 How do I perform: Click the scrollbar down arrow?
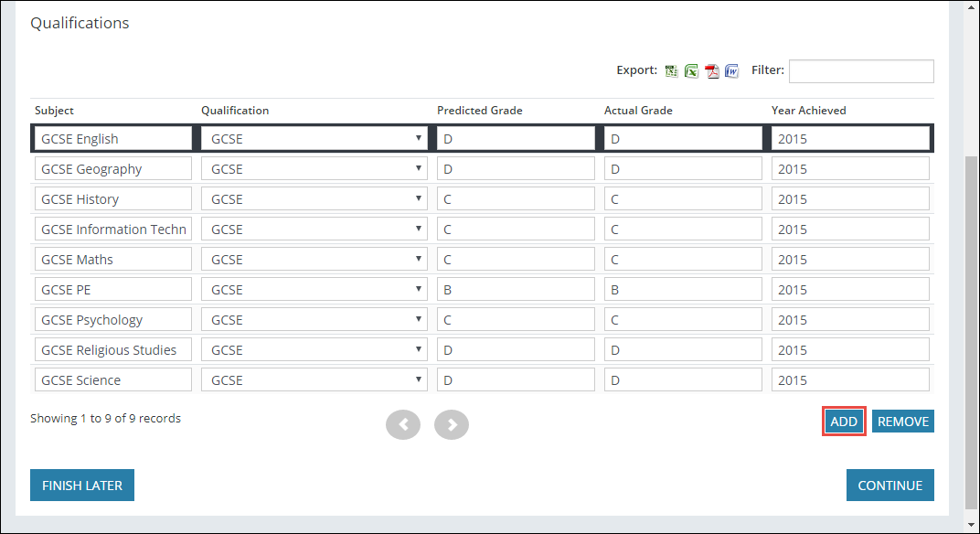click(x=972, y=526)
